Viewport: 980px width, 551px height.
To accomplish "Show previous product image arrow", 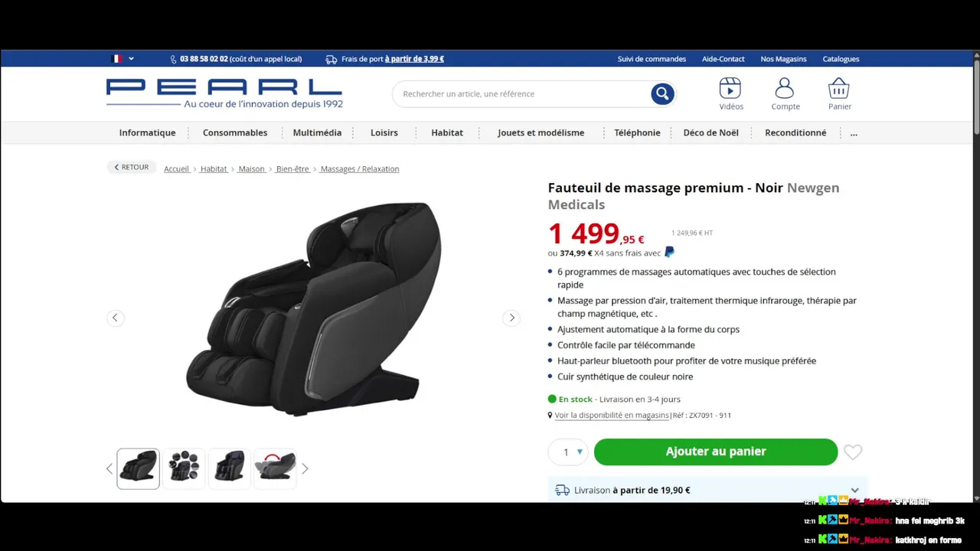I will (116, 318).
